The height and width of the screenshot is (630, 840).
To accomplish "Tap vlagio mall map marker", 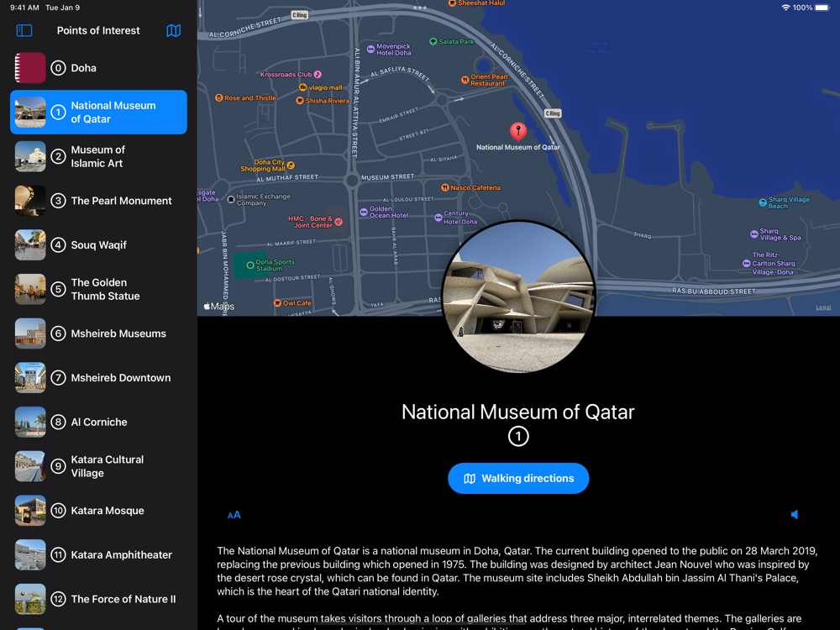I will click(302, 87).
